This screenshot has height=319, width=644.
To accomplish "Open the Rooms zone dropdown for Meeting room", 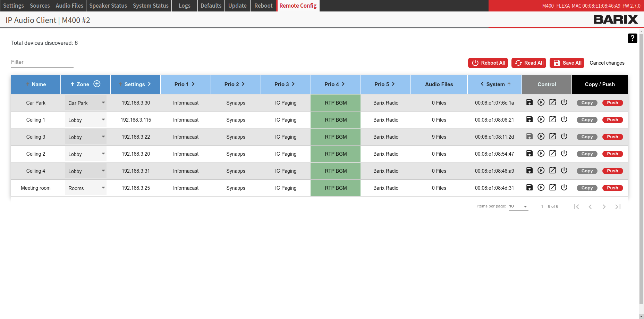I will 86,188.
